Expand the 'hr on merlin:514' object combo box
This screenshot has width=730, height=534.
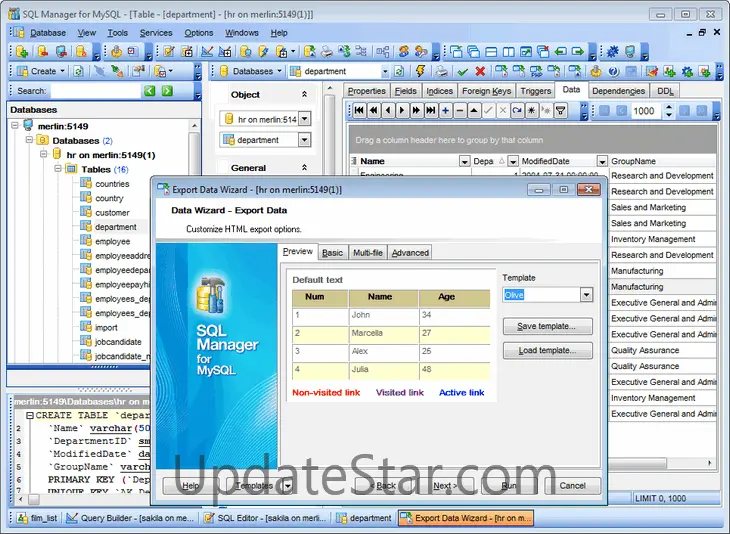click(304, 119)
